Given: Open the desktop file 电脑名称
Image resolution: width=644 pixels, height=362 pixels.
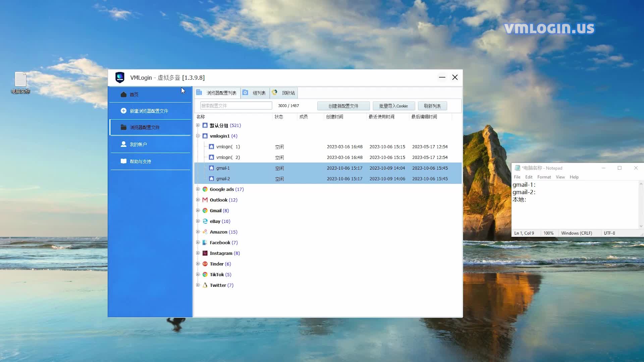Looking at the screenshot, I should click(x=20, y=83).
